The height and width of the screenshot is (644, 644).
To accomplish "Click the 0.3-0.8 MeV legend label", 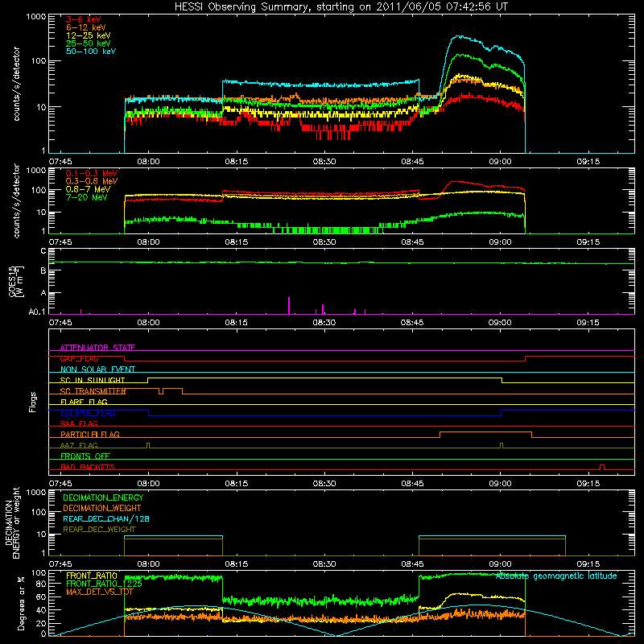I will pyautogui.click(x=92, y=182).
